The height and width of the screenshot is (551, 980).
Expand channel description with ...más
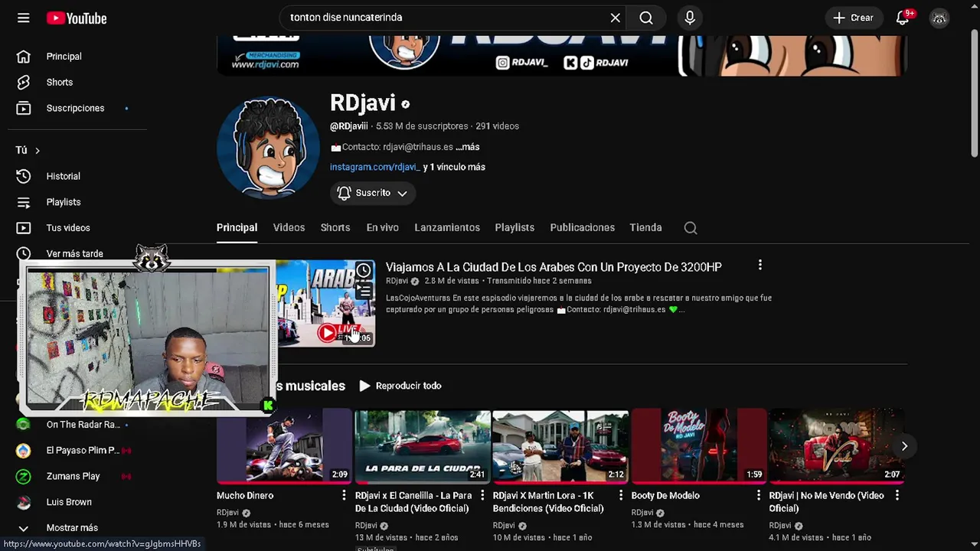click(x=468, y=147)
